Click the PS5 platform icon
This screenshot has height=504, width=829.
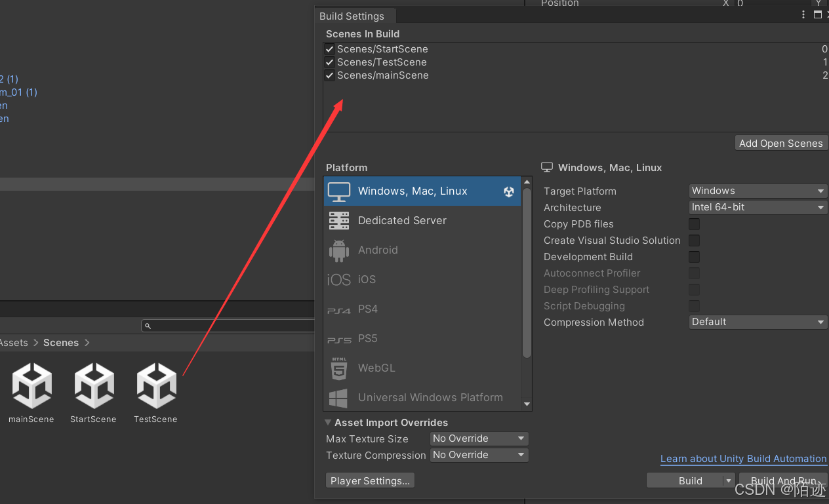[339, 340]
